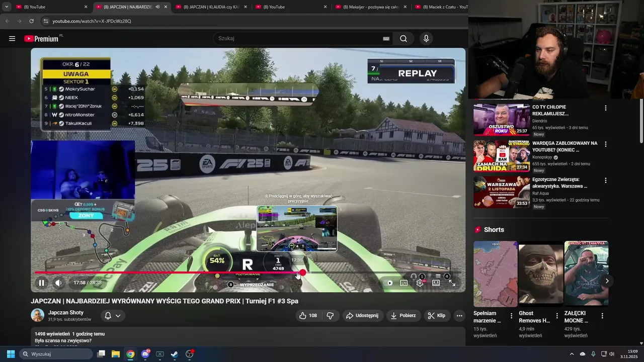
Task: Open options for Egzotyczne Zwierzęta video
Action: [606, 180]
